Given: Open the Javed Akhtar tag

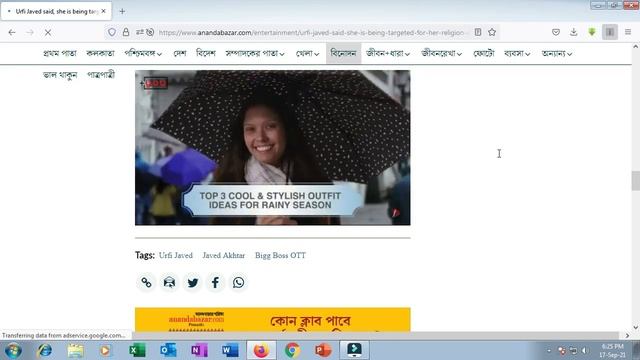Looking at the screenshot, I should tap(224, 256).
